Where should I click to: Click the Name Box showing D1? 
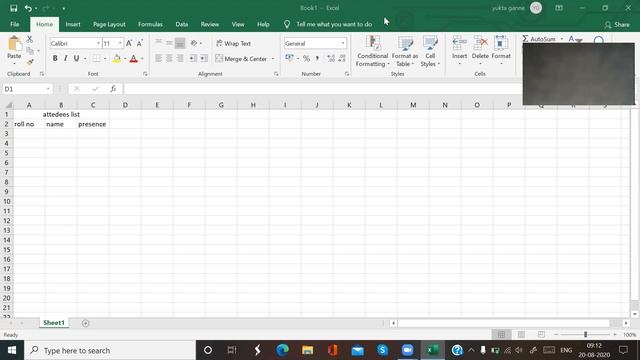click(x=27, y=89)
